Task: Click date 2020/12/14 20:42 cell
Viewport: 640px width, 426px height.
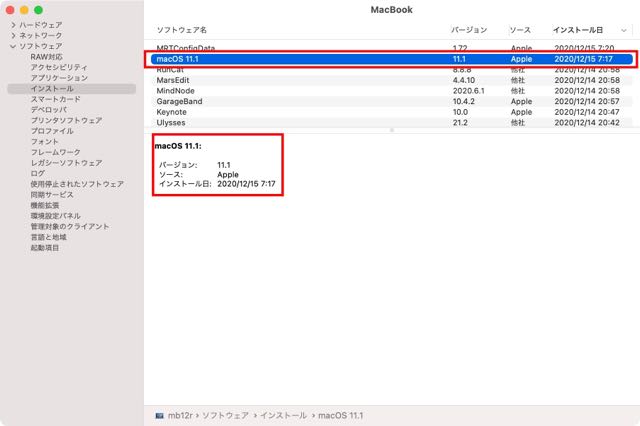Action: tap(587, 123)
